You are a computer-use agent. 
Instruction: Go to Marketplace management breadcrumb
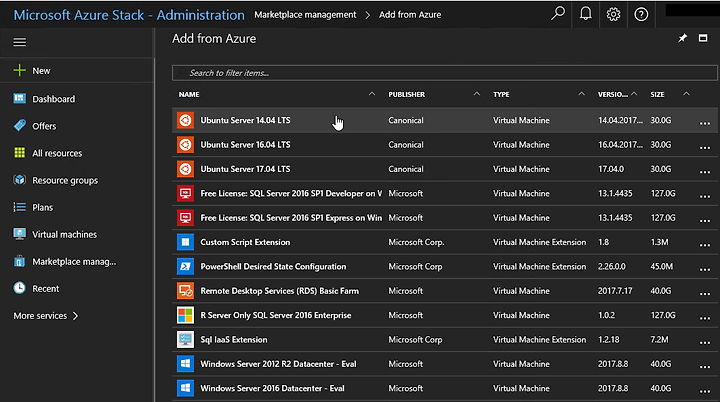[305, 15]
